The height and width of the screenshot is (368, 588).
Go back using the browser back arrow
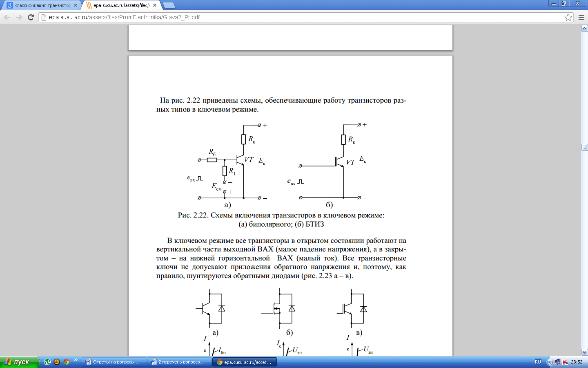click(x=7, y=17)
